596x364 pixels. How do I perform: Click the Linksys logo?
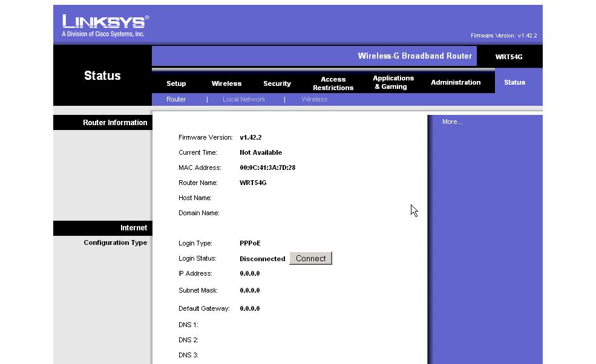105,25
